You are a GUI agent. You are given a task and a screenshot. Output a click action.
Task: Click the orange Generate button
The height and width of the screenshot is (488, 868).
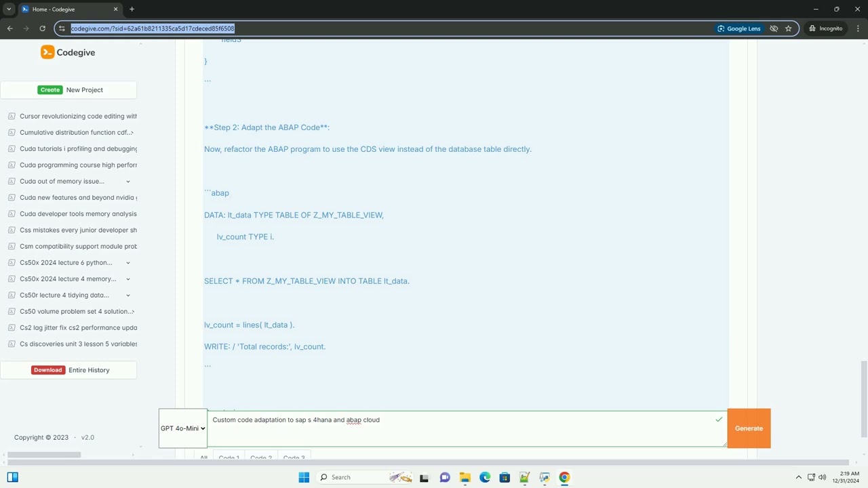tap(749, 428)
